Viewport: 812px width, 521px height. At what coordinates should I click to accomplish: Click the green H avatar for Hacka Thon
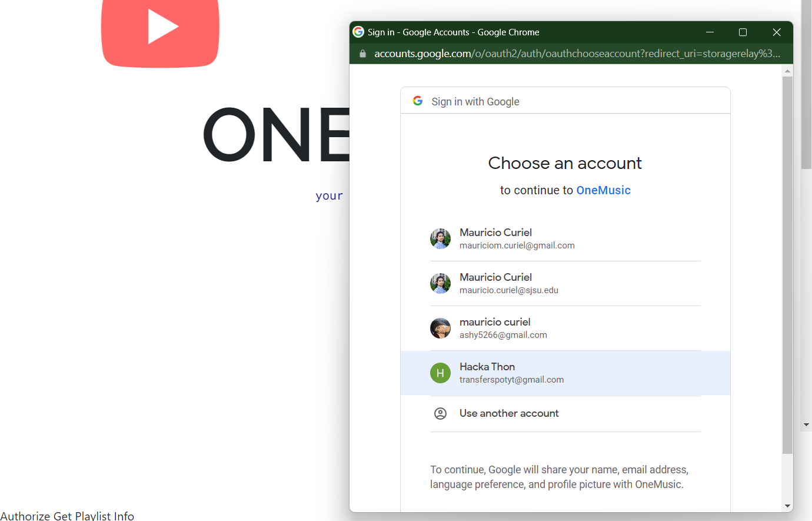440,373
